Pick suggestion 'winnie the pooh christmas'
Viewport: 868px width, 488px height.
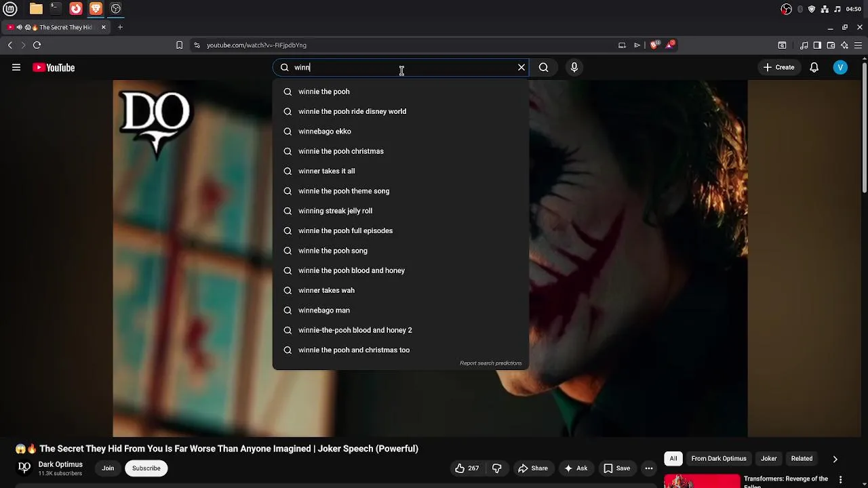pyautogui.click(x=400, y=151)
